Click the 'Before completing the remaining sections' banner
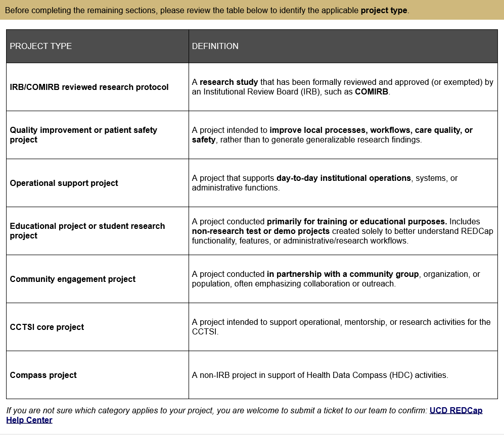The width and height of the screenshot is (504, 435). coord(252,10)
